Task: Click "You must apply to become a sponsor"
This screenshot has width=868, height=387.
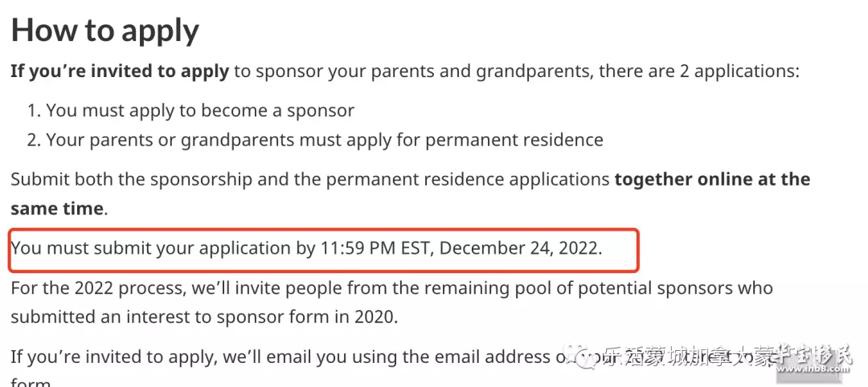Action: [200, 111]
